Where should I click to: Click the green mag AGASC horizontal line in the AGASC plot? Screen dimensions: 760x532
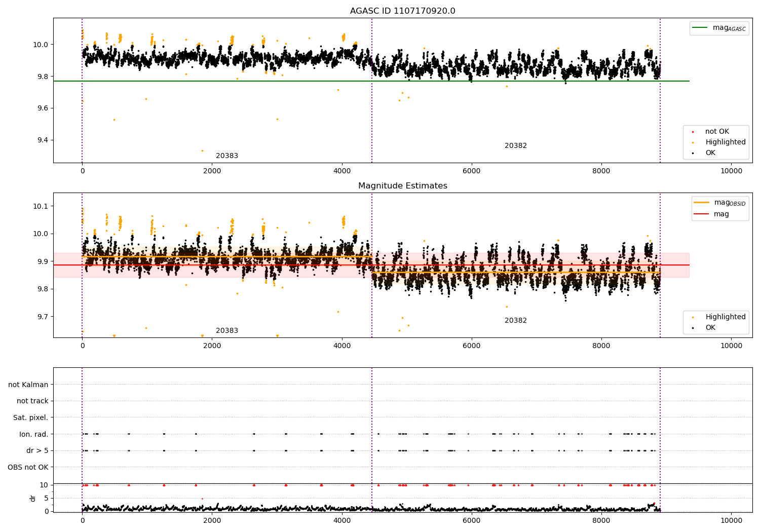point(371,81)
